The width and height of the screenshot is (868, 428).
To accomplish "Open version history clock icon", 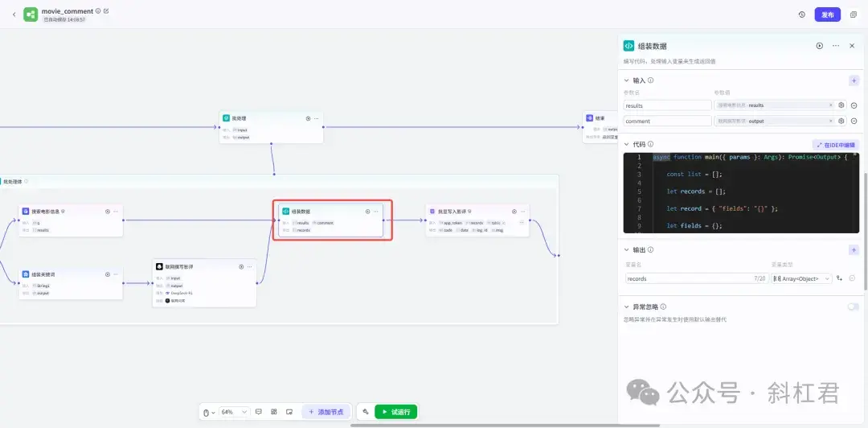I will pos(801,15).
